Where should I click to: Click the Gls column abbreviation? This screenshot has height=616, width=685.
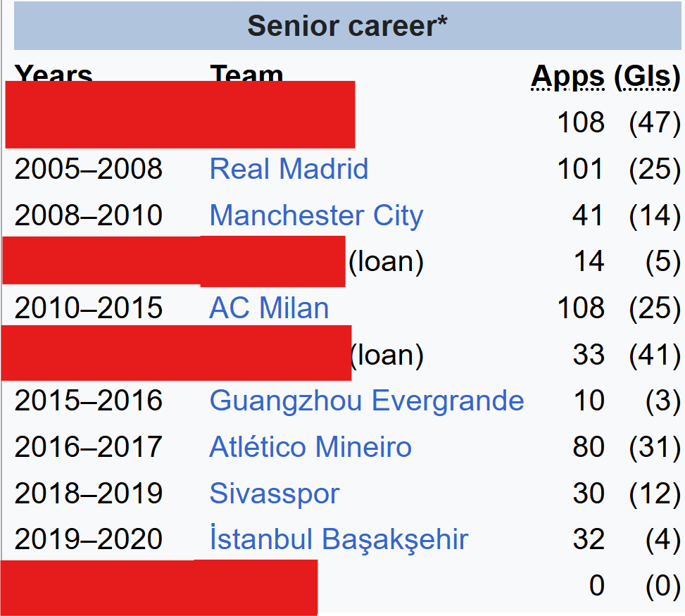pos(646,76)
